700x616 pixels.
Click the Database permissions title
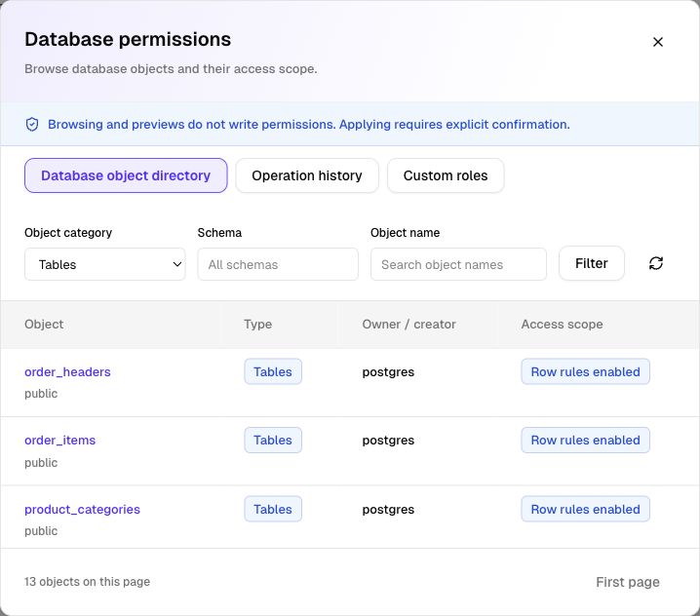coord(128,39)
